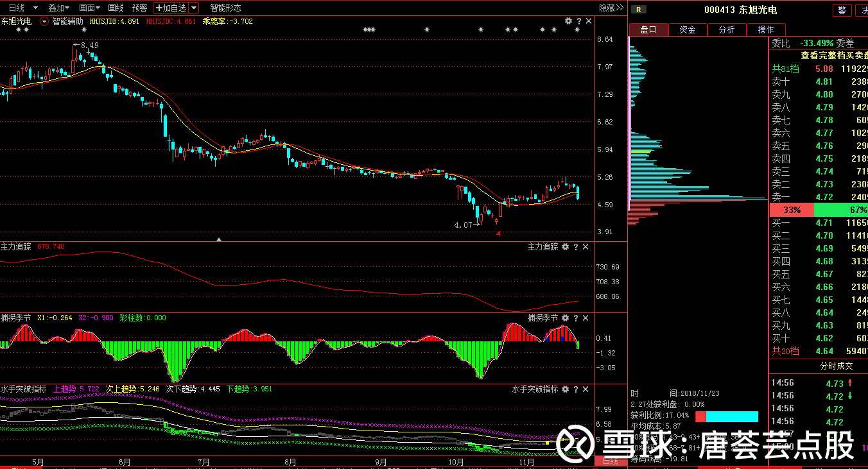The width and height of the screenshot is (868, 469).
Task: Click the red 33% portion of ratio bar
Action: (792, 210)
